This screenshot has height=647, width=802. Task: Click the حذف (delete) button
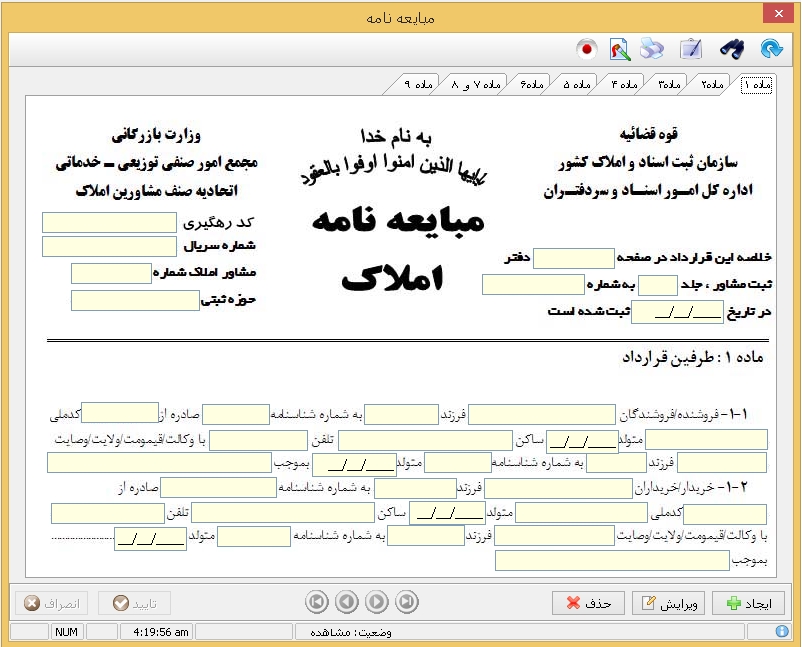click(589, 604)
